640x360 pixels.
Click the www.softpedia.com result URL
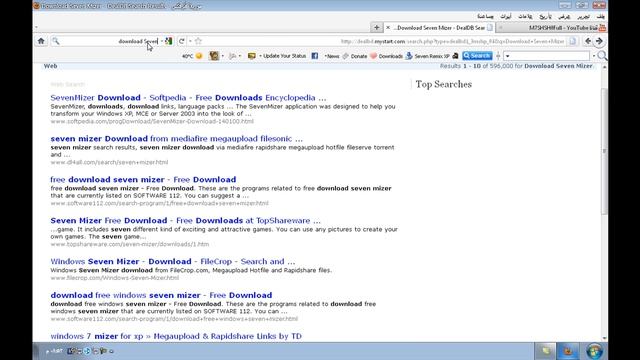pyautogui.click(x=152, y=121)
